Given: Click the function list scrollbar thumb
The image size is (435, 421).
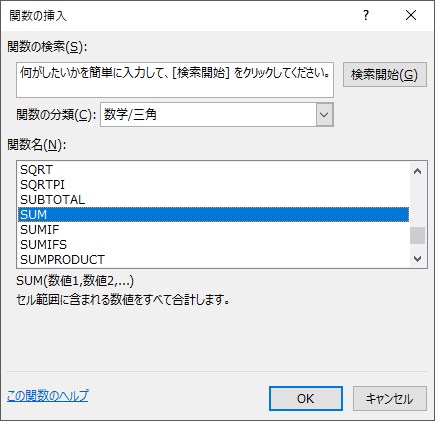Looking at the screenshot, I should [x=418, y=235].
